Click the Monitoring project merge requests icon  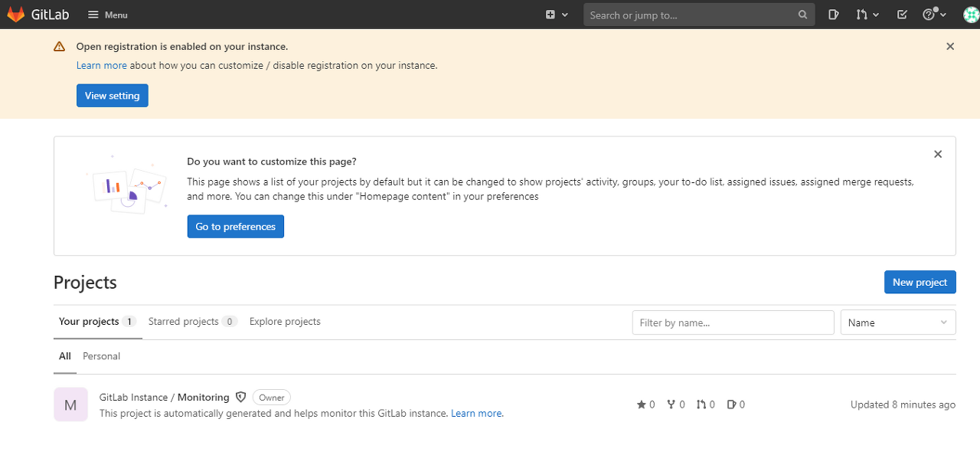coord(701,404)
